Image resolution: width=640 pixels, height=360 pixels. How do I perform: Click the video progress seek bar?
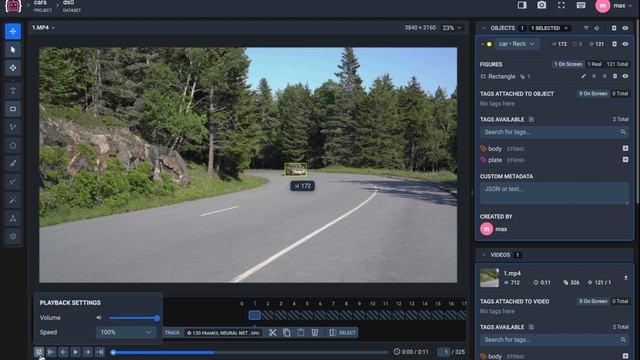pyautogui.click(x=250, y=352)
